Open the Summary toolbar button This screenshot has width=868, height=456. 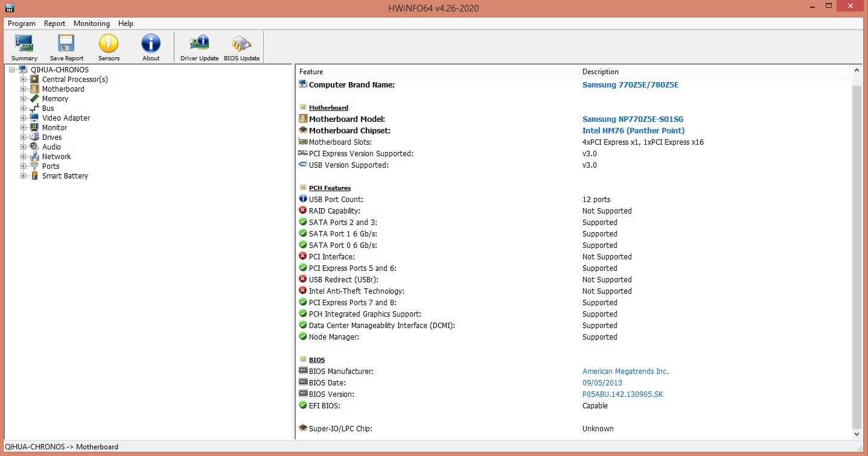(x=24, y=48)
